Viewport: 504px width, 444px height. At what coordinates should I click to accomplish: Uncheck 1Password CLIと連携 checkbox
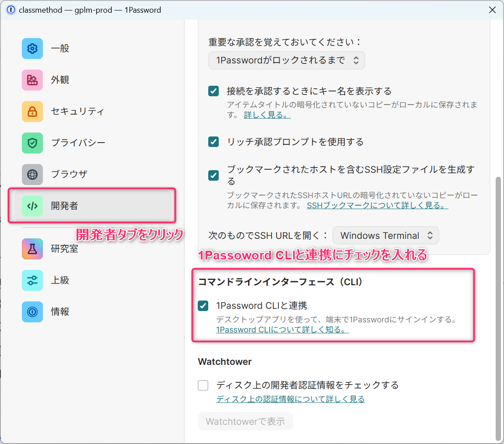click(203, 305)
